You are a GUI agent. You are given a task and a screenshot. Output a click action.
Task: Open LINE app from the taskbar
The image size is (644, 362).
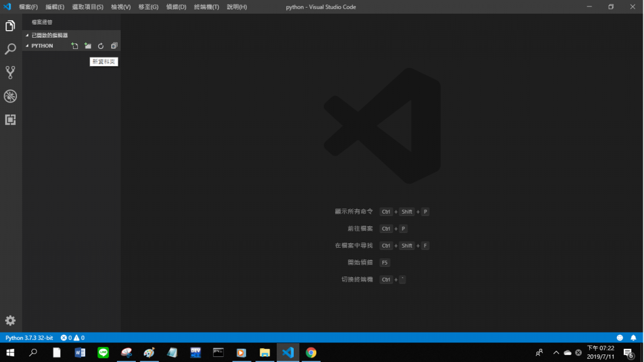click(x=103, y=353)
